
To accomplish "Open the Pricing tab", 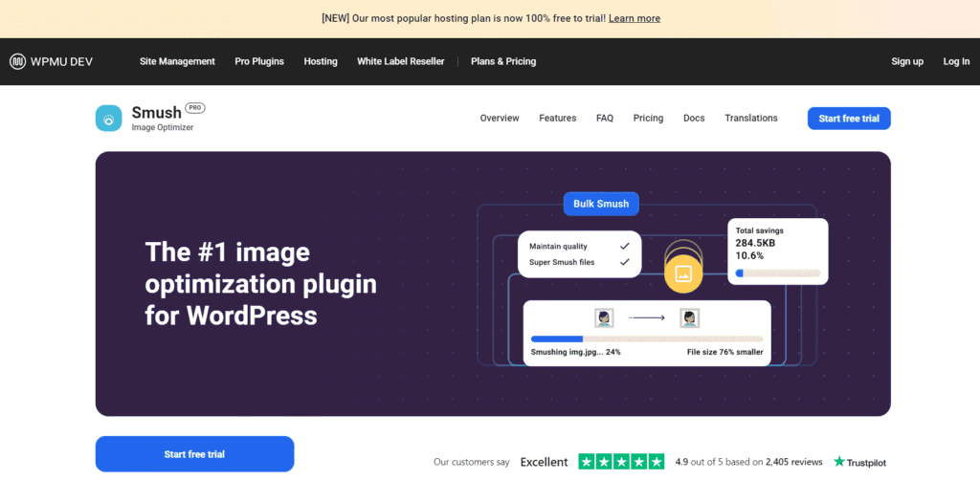I will [648, 118].
